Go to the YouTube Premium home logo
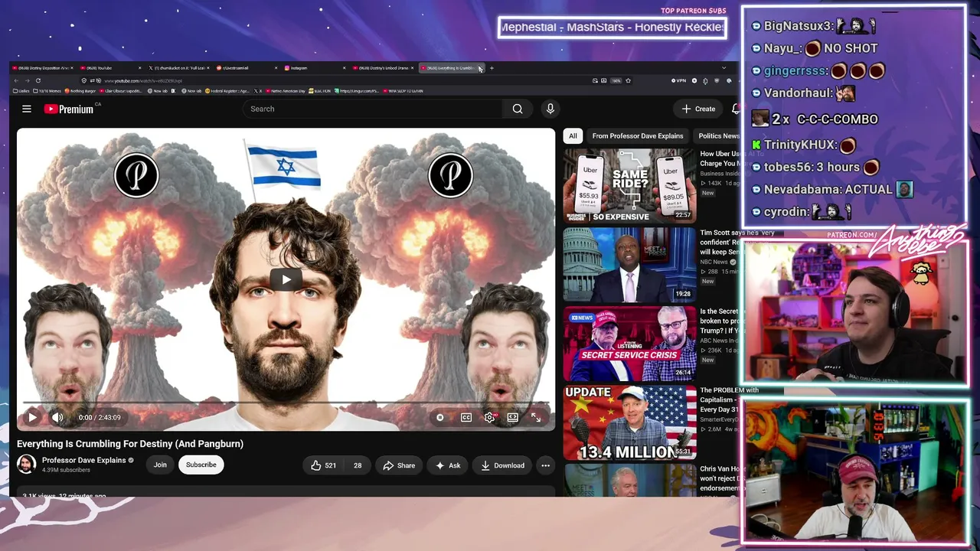This screenshot has height=551, width=980. coord(69,109)
